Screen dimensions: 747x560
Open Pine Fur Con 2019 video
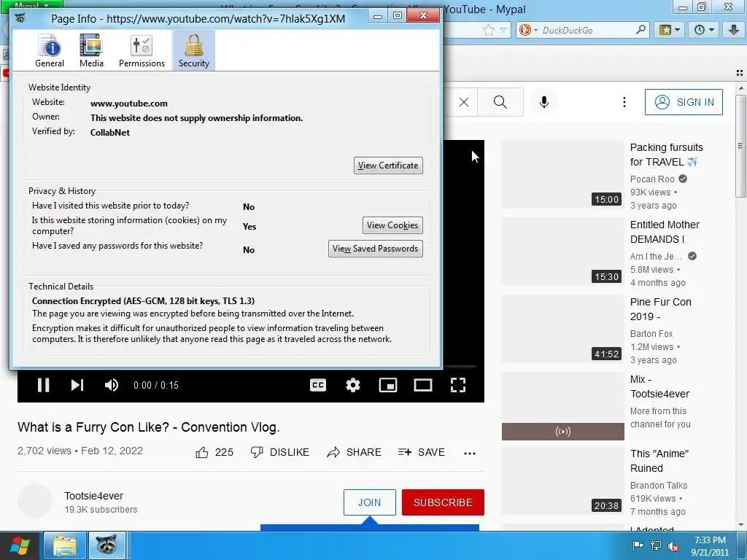[x=660, y=309]
